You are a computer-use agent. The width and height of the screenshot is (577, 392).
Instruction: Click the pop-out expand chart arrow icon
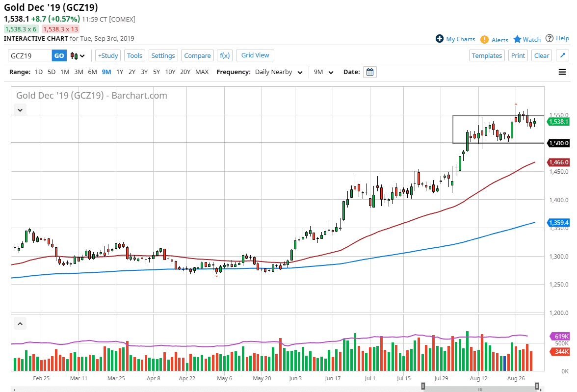click(x=562, y=55)
